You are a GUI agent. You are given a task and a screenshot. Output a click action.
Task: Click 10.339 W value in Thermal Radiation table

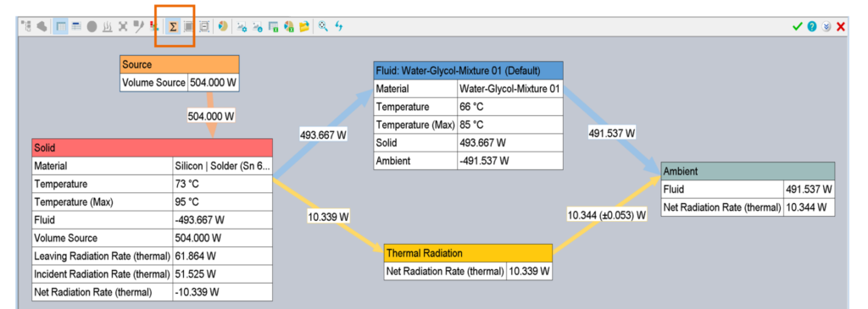point(529,272)
